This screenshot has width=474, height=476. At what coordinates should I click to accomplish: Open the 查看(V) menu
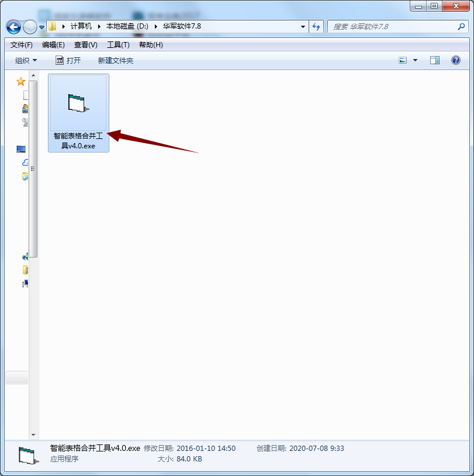tap(86, 45)
